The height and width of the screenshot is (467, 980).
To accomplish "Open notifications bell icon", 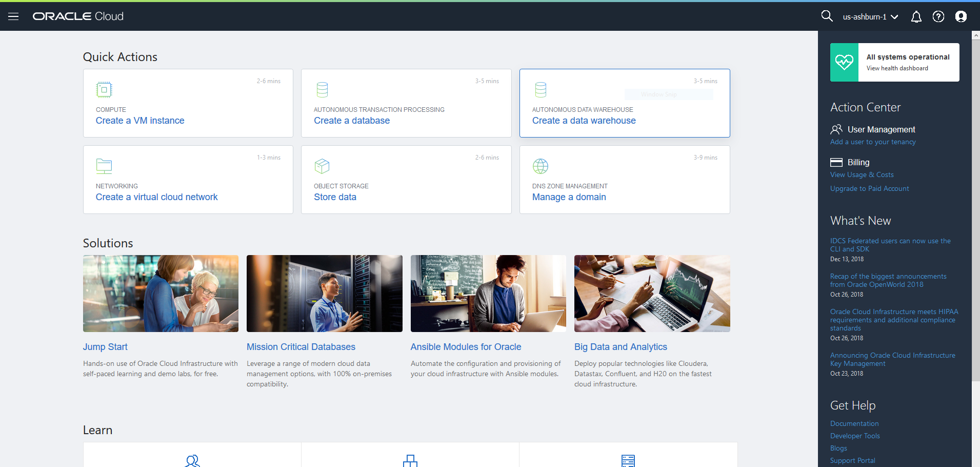I will (x=916, y=17).
